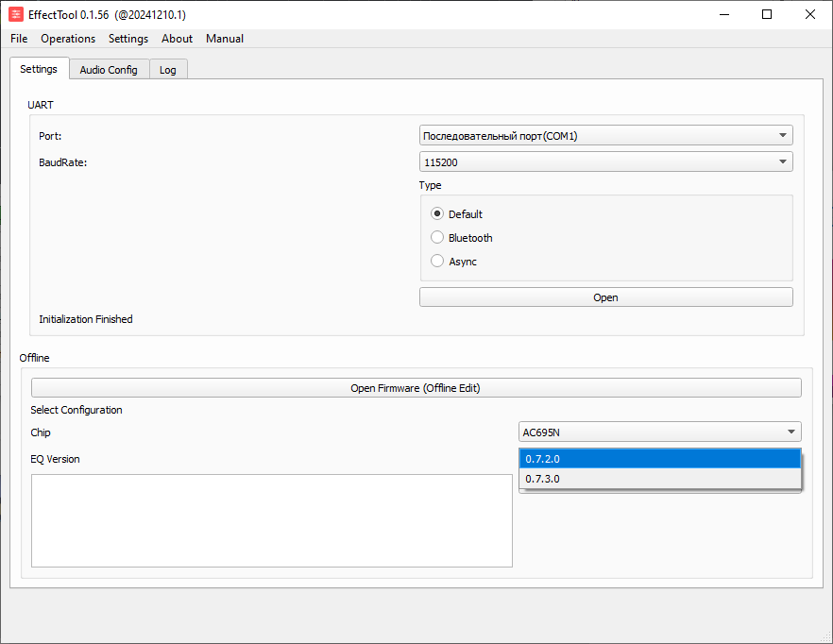Choose EQ version 0.7.2.0 from list
This screenshot has height=644, width=833.
click(659, 459)
